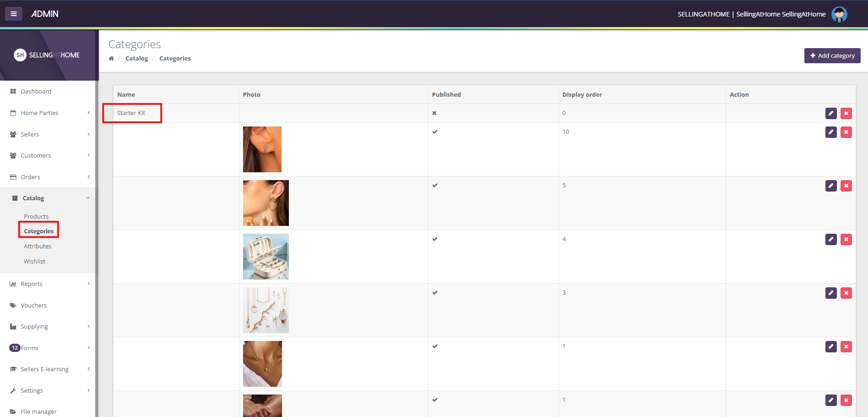Expand the Reports menu chevron

pos(89,284)
